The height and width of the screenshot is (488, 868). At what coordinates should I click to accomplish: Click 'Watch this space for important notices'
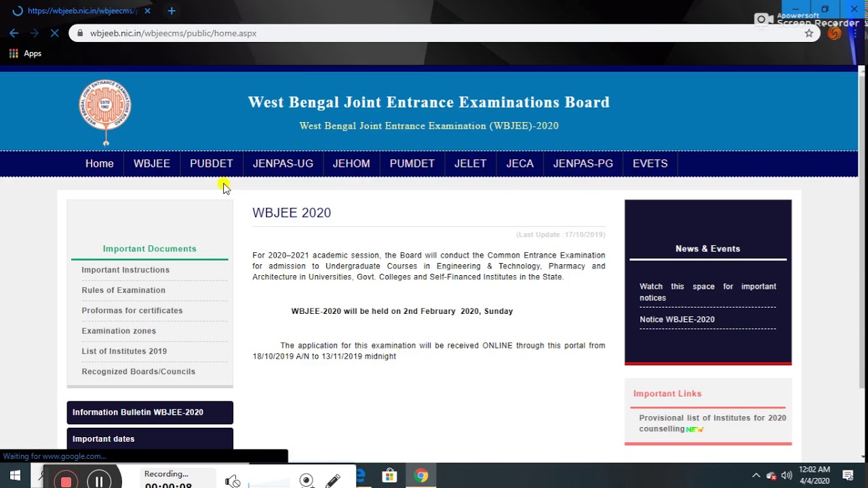pos(708,292)
